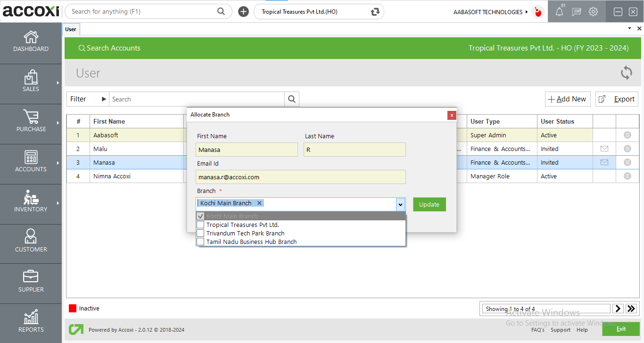The image size is (644, 343).
Task: Click the Add New button
Action: pos(568,99)
